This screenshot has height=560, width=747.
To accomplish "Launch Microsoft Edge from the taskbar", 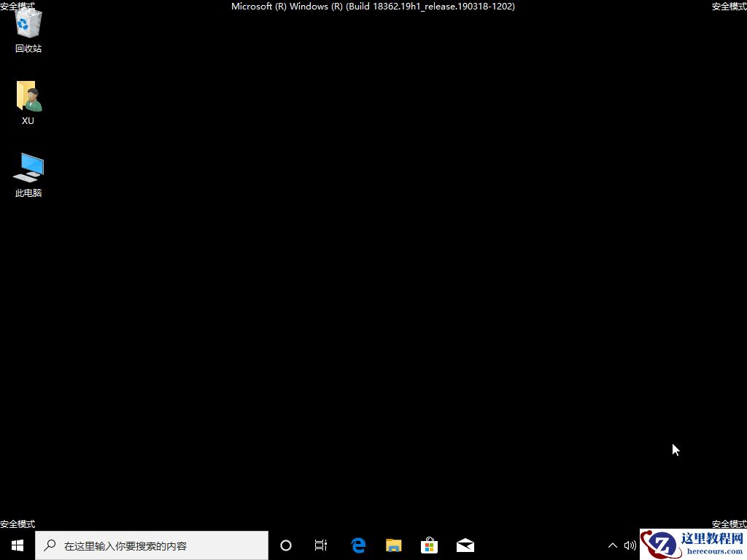I will [x=357, y=545].
